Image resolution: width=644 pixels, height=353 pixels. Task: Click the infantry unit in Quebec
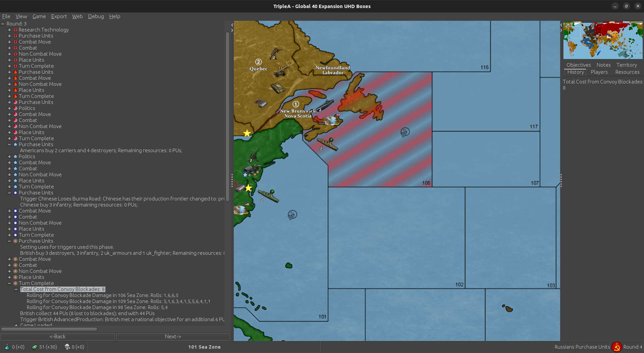coord(276,53)
